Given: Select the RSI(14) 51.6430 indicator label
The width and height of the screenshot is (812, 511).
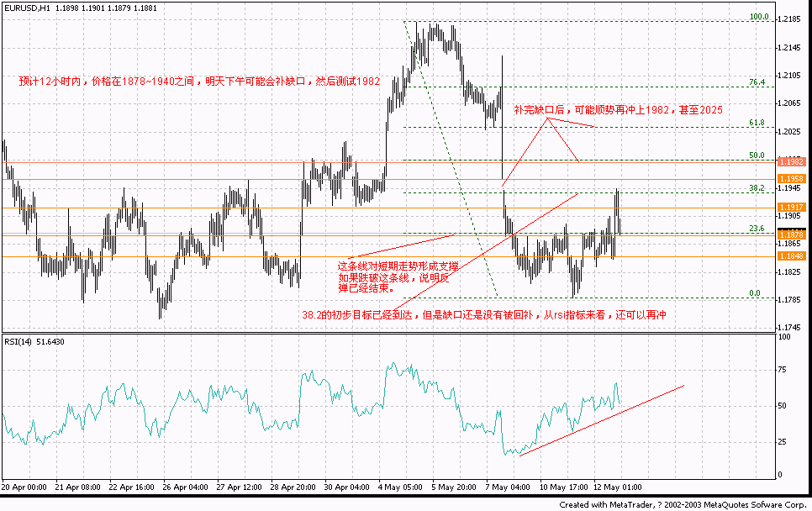Looking at the screenshot, I should [x=34, y=342].
